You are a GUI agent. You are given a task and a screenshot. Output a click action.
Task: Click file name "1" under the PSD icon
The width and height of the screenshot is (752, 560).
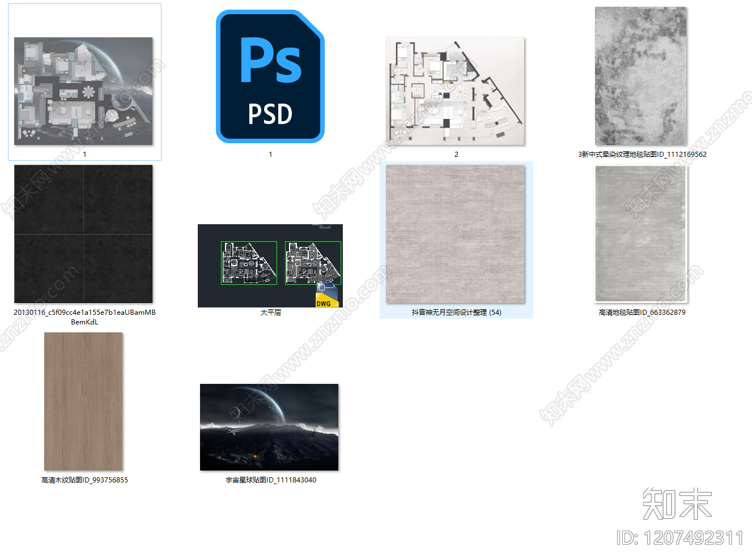pos(270,154)
